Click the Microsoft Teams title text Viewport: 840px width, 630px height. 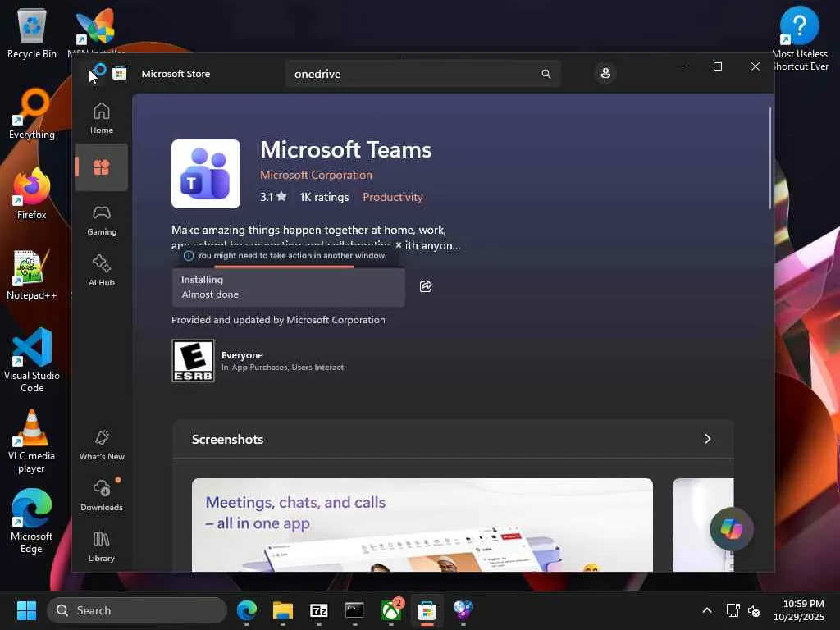(x=345, y=150)
